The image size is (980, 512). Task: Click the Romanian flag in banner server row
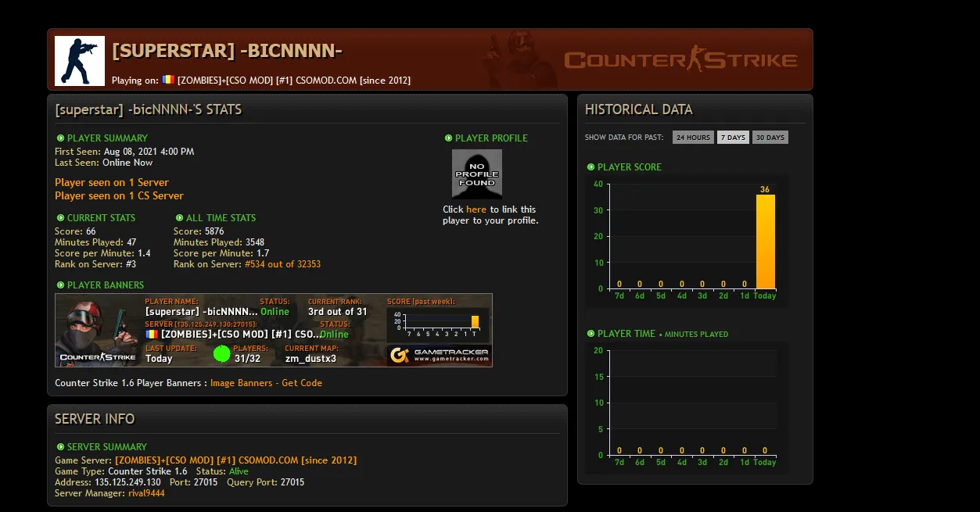tap(151, 334)
